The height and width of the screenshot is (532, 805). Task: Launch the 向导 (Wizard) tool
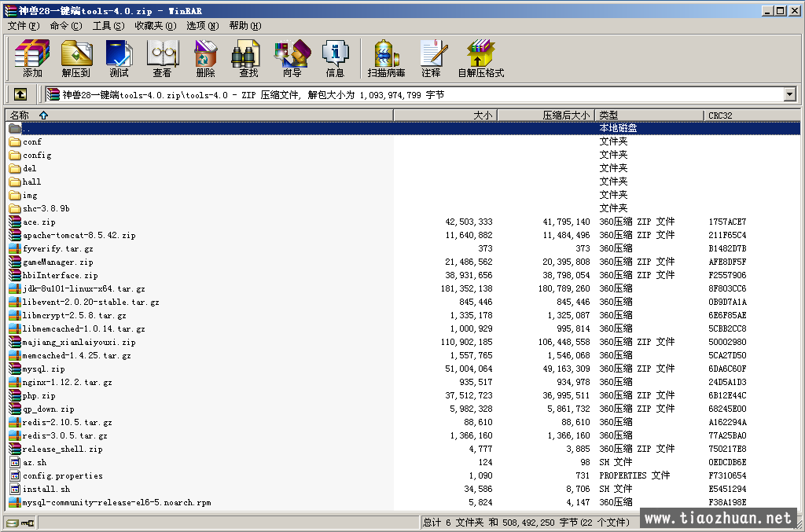point(292,58)
